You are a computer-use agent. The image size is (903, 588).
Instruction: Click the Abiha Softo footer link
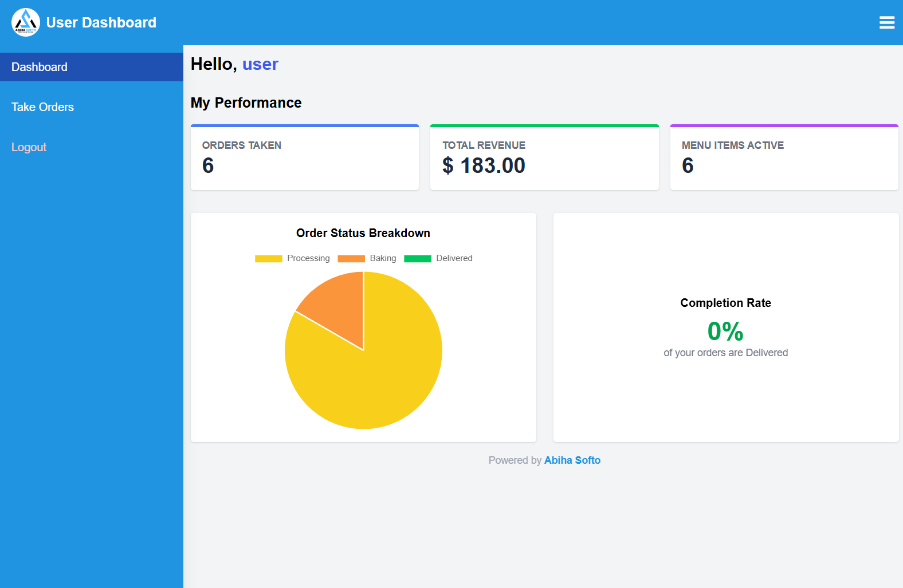tap(572, 460)
